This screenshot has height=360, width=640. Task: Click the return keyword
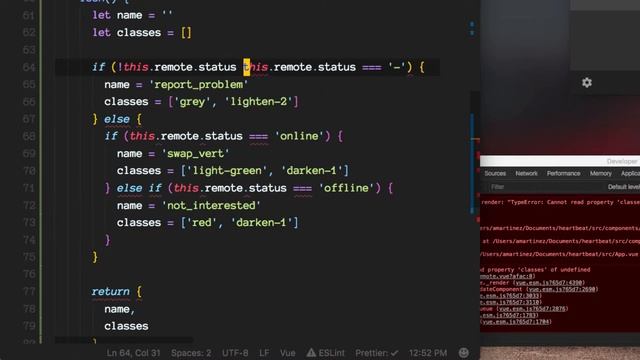click(x=111, y=291)
